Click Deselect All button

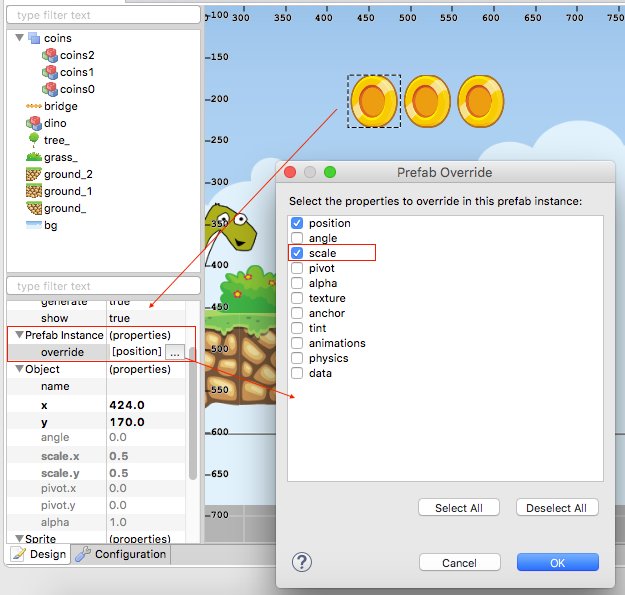557,508
